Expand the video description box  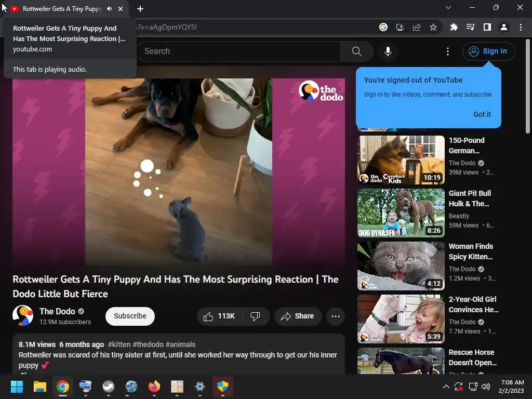coord(179,354)
